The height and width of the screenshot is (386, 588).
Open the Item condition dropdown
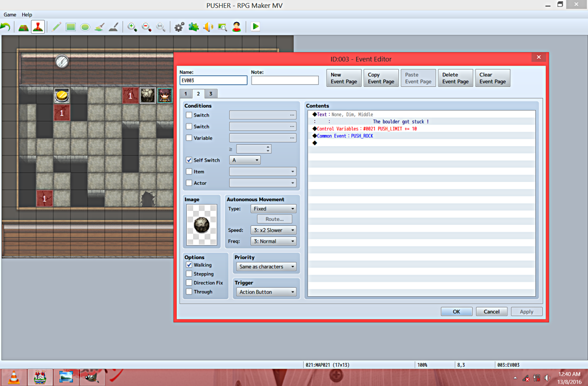click(263, 172)
